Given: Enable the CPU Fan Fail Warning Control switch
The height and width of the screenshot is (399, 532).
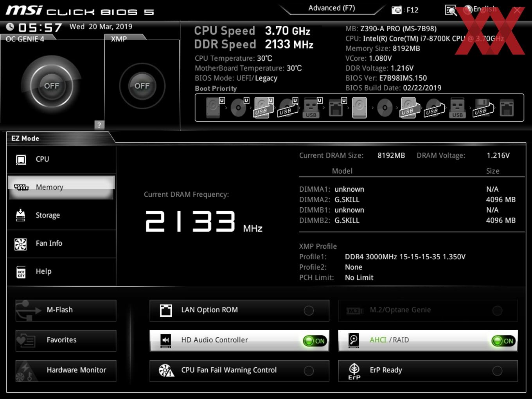Looking at the screenshot, I should [x=309, y=371].
